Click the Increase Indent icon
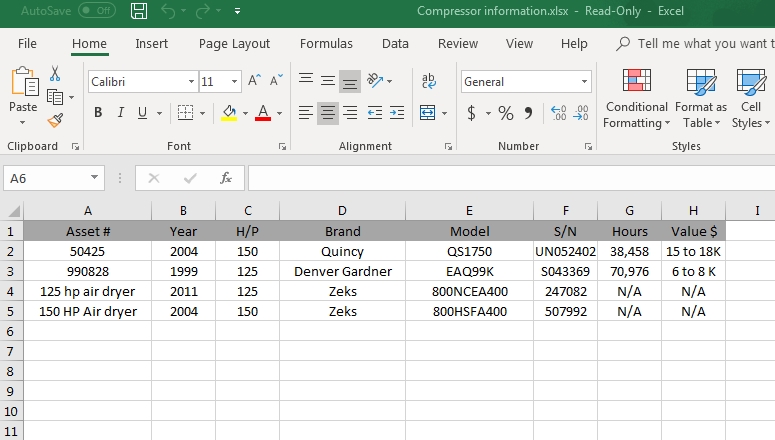Image resolution: width=775 pixels, height=440 pixels. (397, 113)
